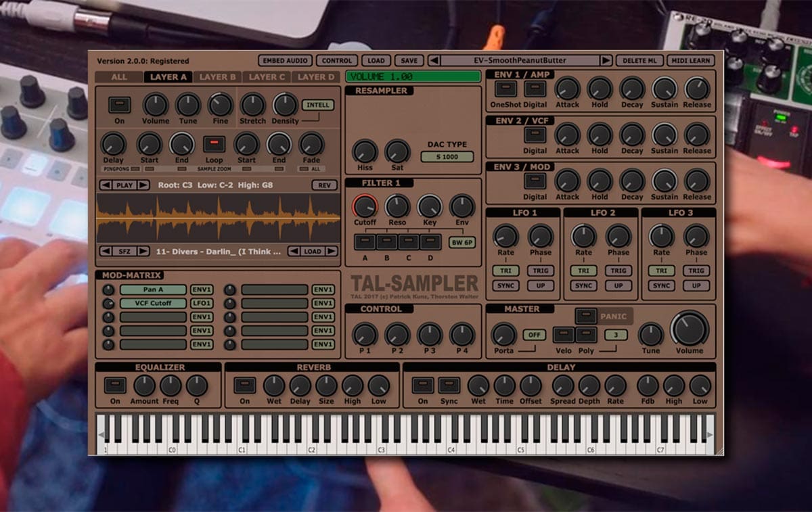Advance to the next preset with the right arrow
This screenshot has width=812, height=512.
pyautogui.click(x=606, y=60)
